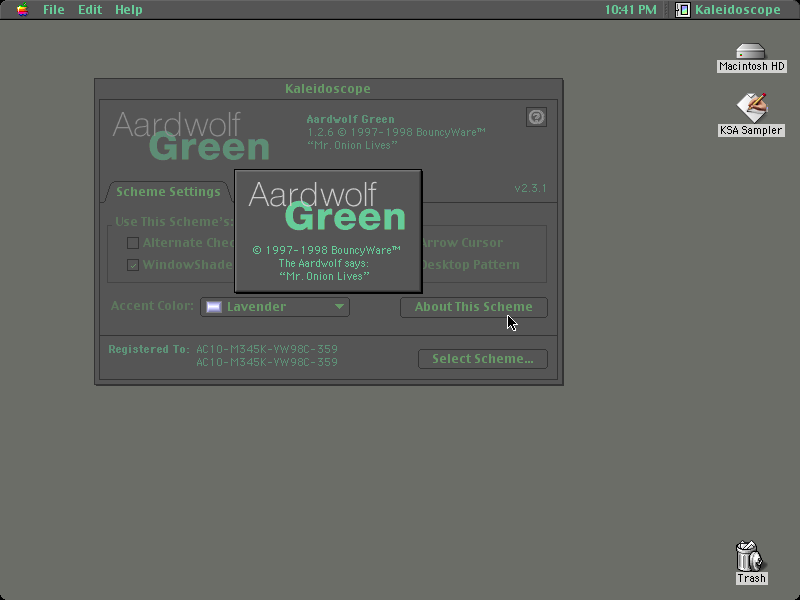Screen dimensions: 800x600
Task: Select the Macintosh HD drive icon
Action: click(x=751, y=52)
